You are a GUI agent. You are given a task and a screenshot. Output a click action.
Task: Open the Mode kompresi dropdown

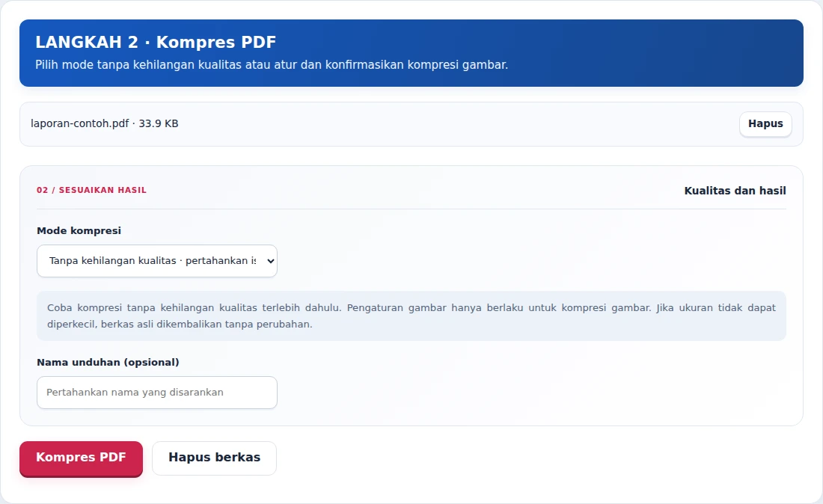[x=157, y=261]
